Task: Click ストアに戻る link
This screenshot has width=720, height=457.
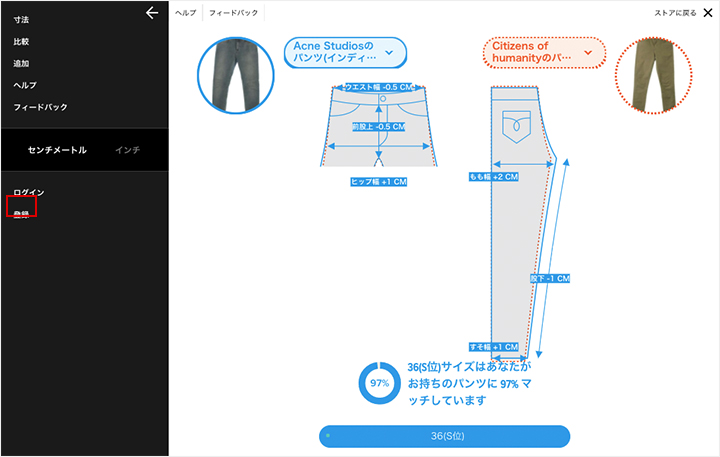Action: click(x=675, y=13)
